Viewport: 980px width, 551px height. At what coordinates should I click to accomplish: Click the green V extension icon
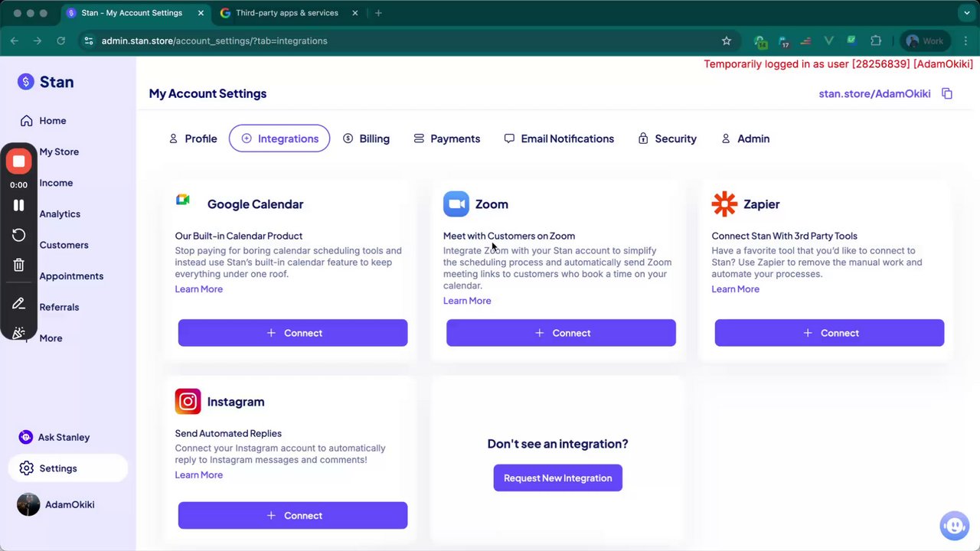[828, 41]
